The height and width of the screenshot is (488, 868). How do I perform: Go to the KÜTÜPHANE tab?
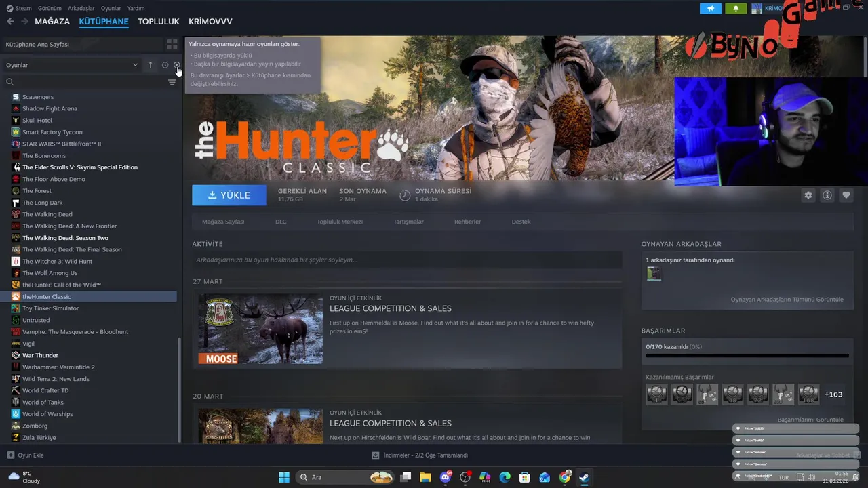(104, 22)
